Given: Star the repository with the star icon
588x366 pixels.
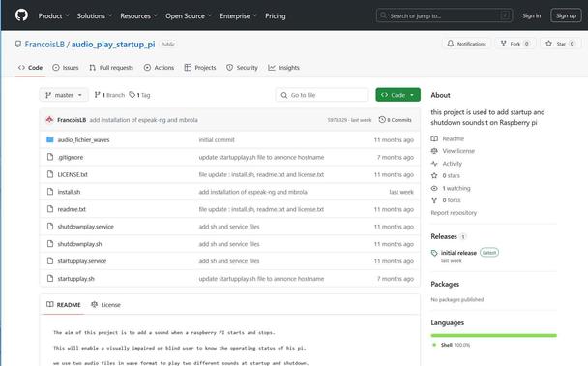Looking at the screenshot, I should click(x=548, y=44).
